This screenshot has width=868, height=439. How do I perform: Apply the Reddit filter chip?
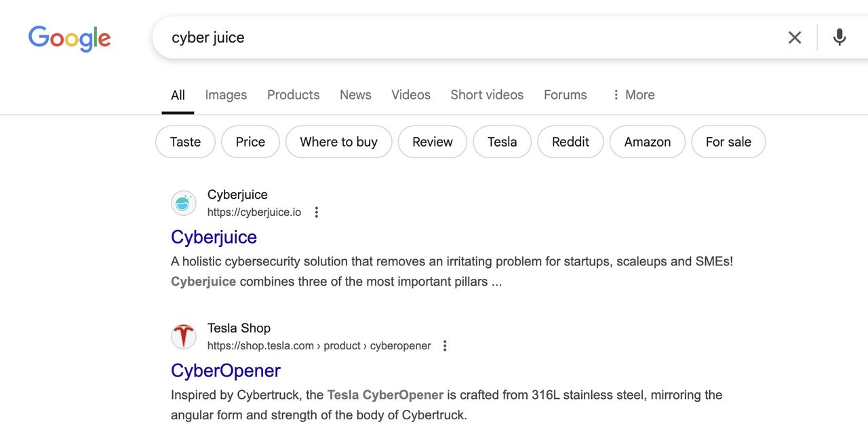[570, 142]
